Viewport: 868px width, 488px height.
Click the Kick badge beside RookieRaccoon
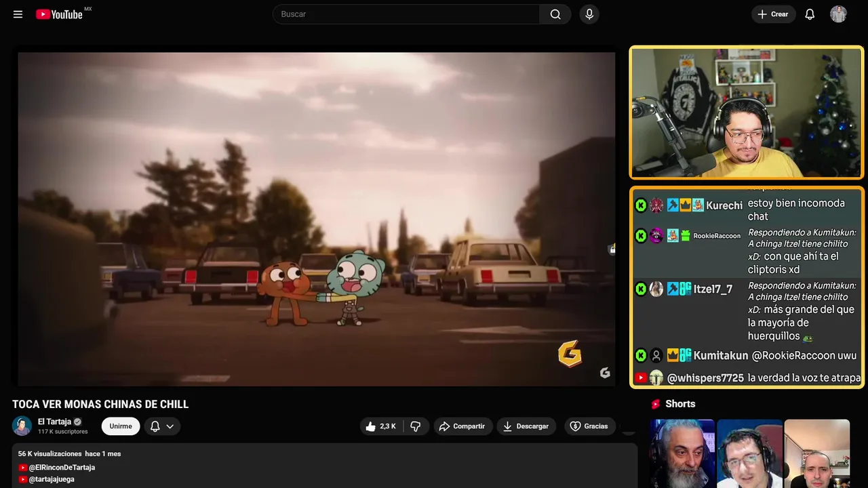coord(641,235)
